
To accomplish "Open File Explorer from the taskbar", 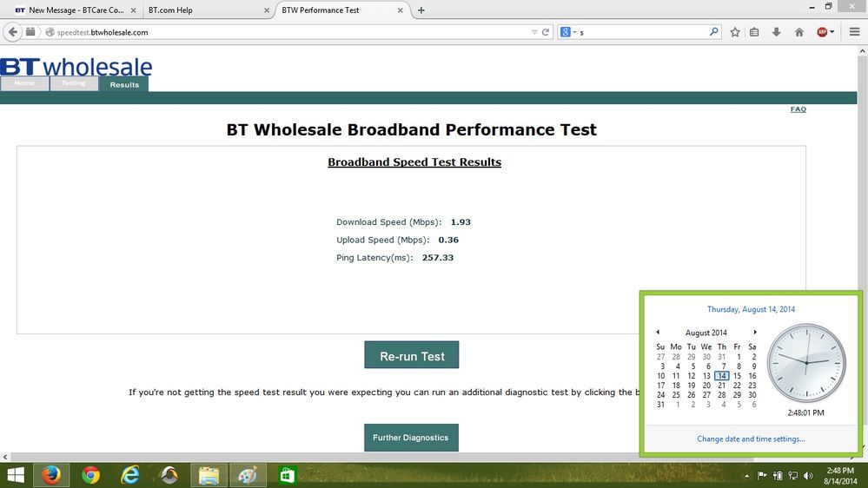I will (209, 475).
